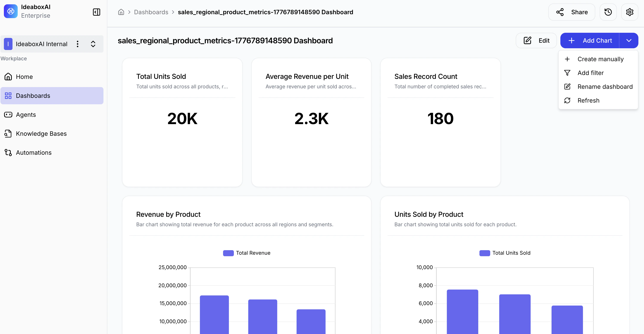Click the IdeaboxAI Internal workspace name
Viewport: 644px width, 334px height.
click(42, 44)
